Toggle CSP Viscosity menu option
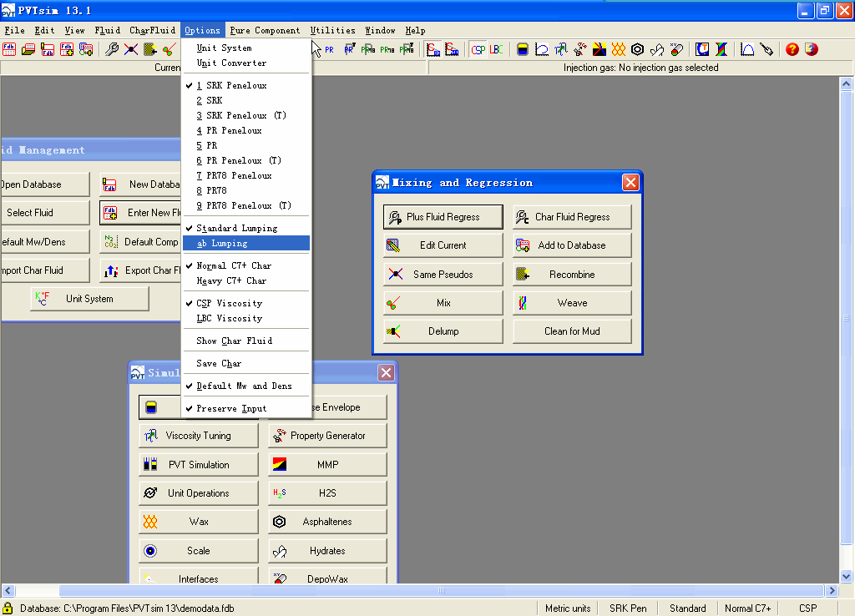This screenshot has width=855, height=616. (x=246, y=304)
